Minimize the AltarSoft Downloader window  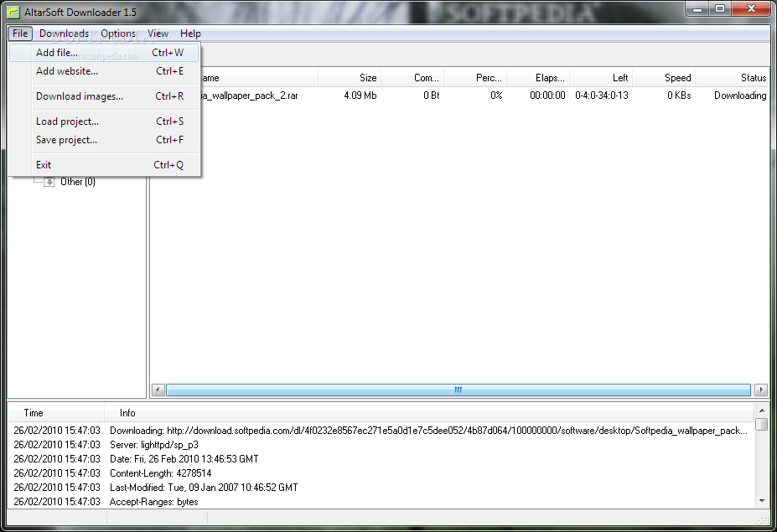697,9
